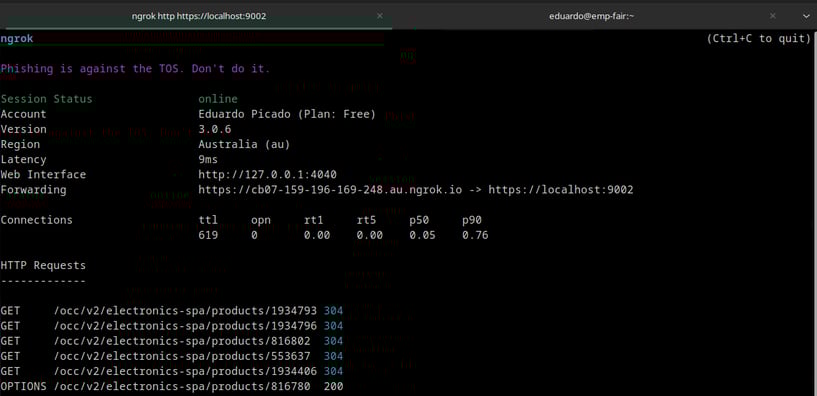Click the Connections label
The image size is (817, 396).
pyautogui.click(x=36, y=220)
